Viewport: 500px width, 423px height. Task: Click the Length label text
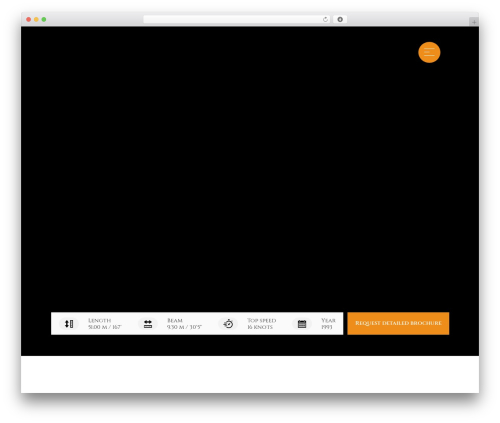click(99, 320)
